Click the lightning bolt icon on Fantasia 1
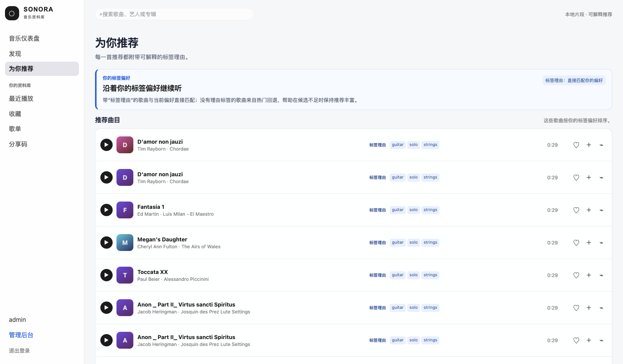 pos(602,210)
